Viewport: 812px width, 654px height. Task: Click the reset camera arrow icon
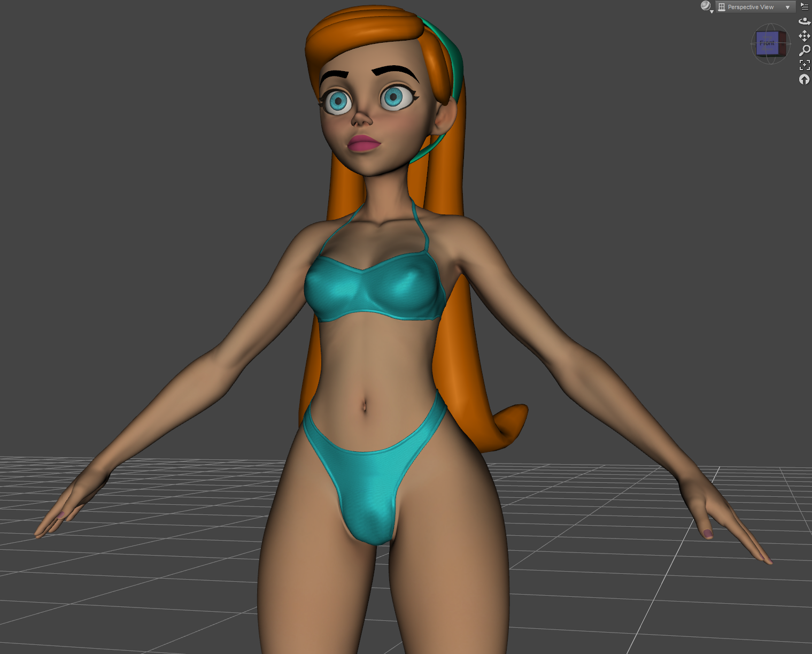(x=805, y=80)
